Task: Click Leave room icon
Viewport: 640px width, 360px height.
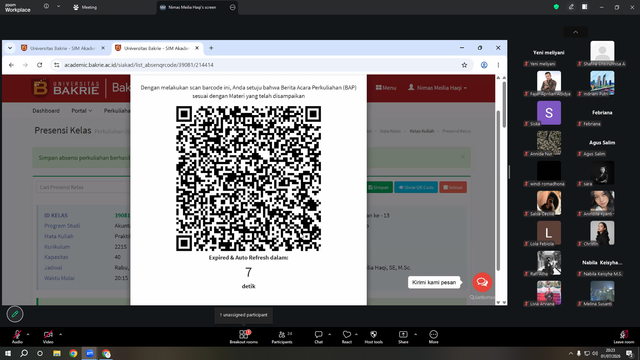Action: (x=624, y=334)
